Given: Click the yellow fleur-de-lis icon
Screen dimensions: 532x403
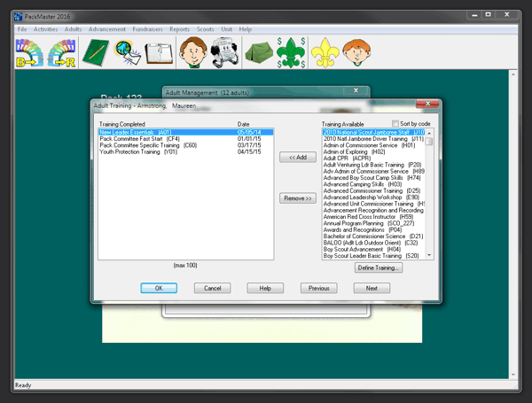Looking at the screenshot, I should tap(325, 52).
